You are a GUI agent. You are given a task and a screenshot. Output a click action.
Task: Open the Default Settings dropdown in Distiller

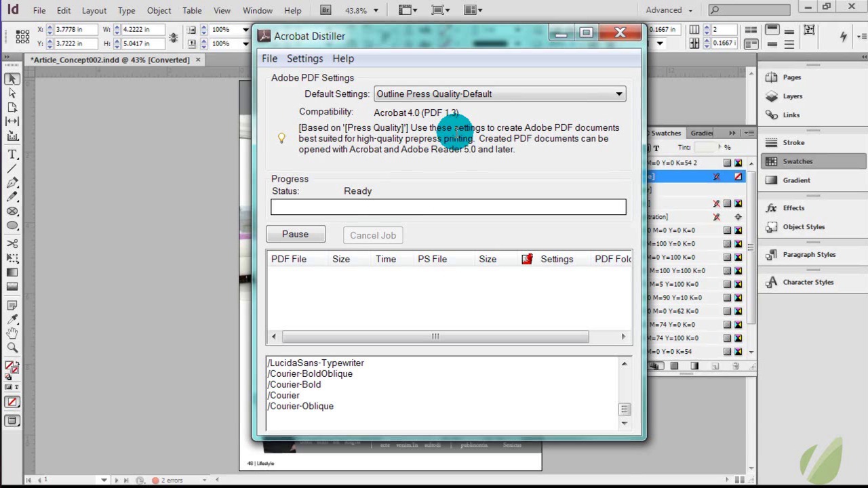500,94
